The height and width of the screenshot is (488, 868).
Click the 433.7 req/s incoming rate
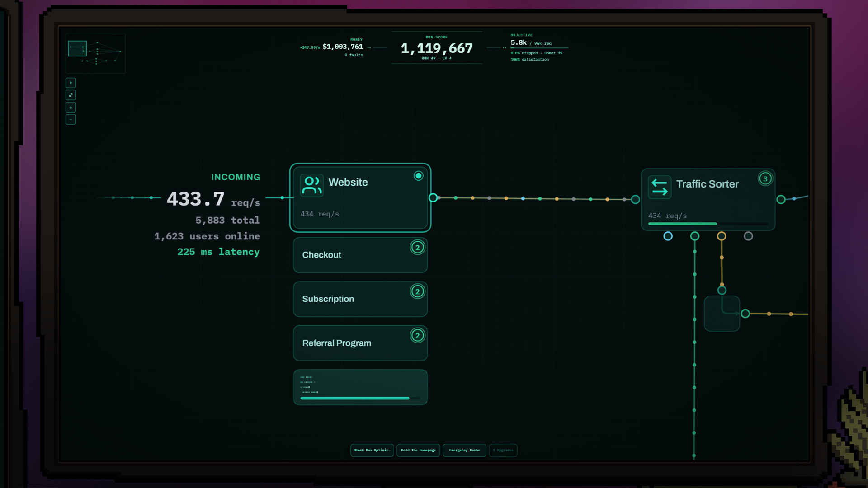click(x=213, y=199)
